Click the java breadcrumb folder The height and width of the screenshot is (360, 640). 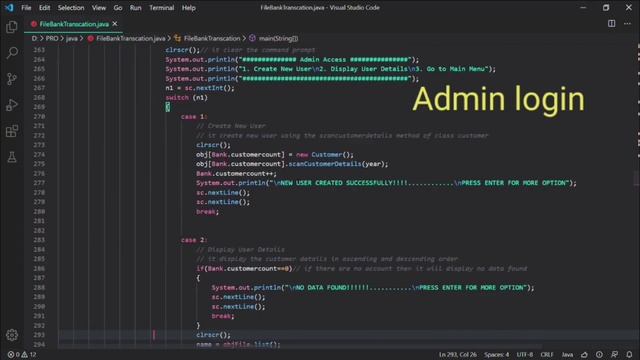pos(71,38)
